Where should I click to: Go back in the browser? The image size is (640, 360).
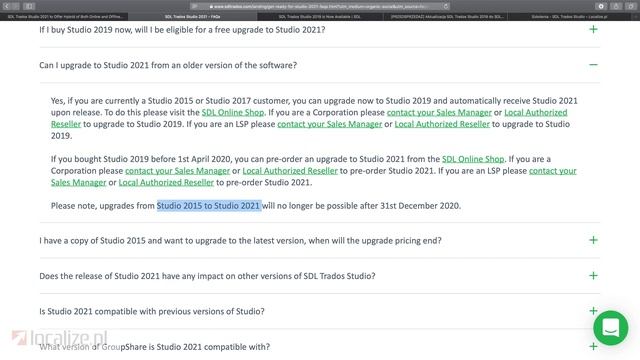pyautogui.click(x=7, y=6)
